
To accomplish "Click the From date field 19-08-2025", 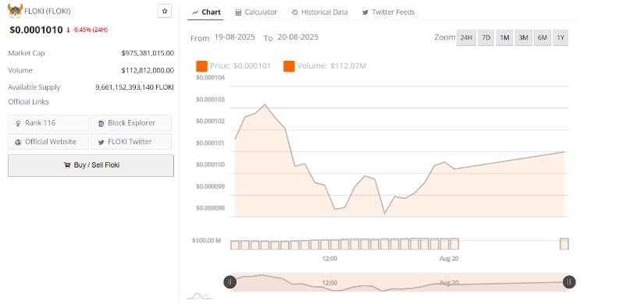I will click(234, 37).
